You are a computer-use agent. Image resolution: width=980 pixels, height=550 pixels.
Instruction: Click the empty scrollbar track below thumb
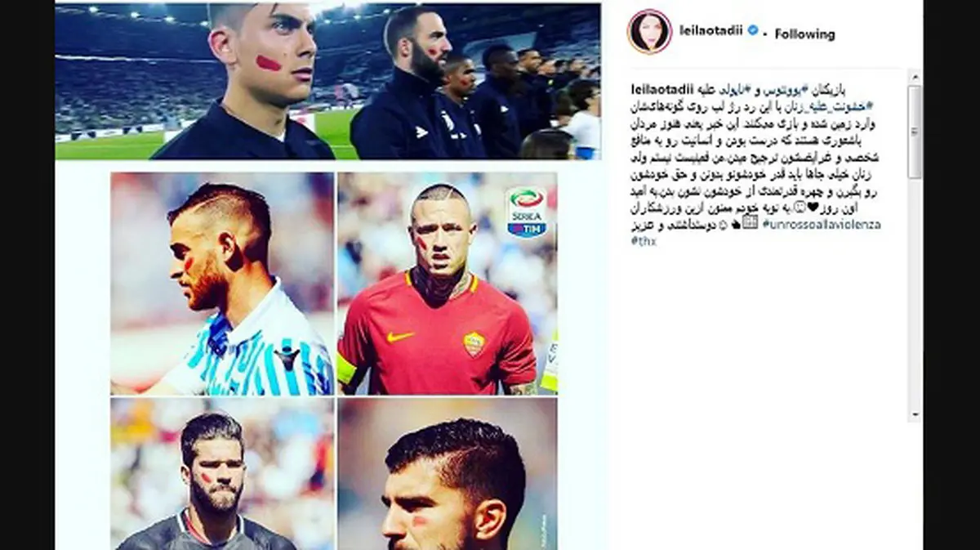915,294
